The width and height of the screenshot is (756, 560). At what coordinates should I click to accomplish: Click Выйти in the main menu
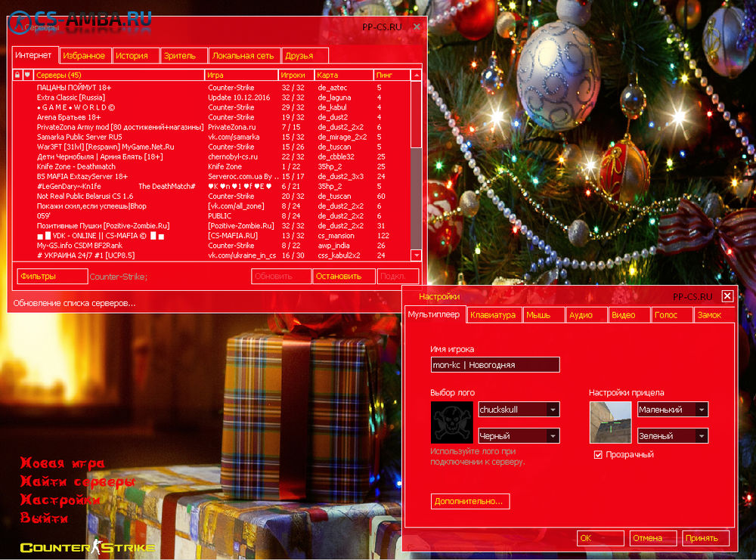(x=45, y=518)
